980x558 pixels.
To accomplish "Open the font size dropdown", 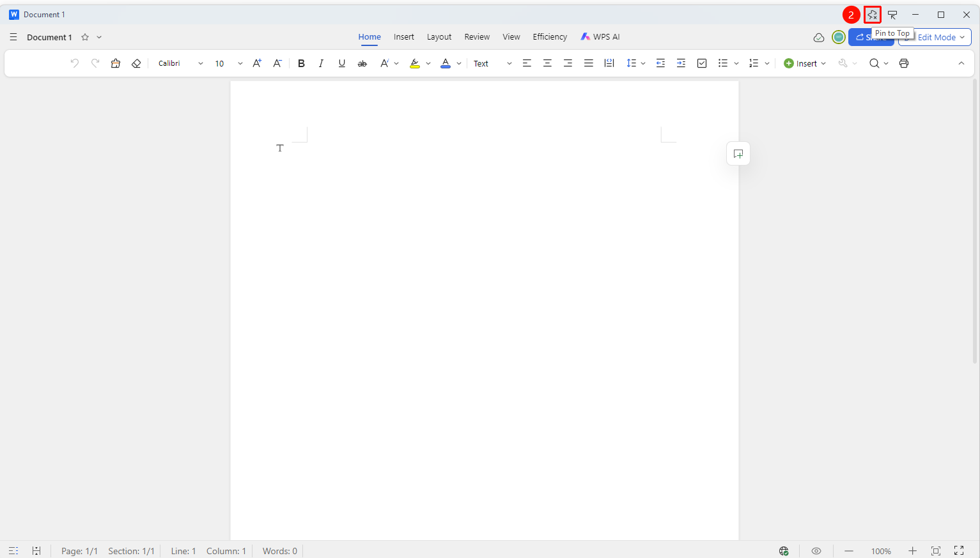I will (x=240, y=63).
